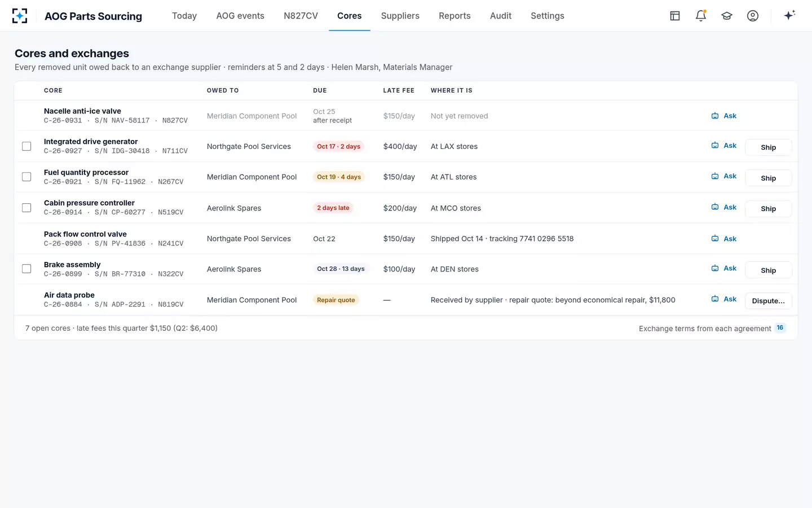Open the Audit tab
This screenshot has height=508, width=812.
click(x=501, y=16)
